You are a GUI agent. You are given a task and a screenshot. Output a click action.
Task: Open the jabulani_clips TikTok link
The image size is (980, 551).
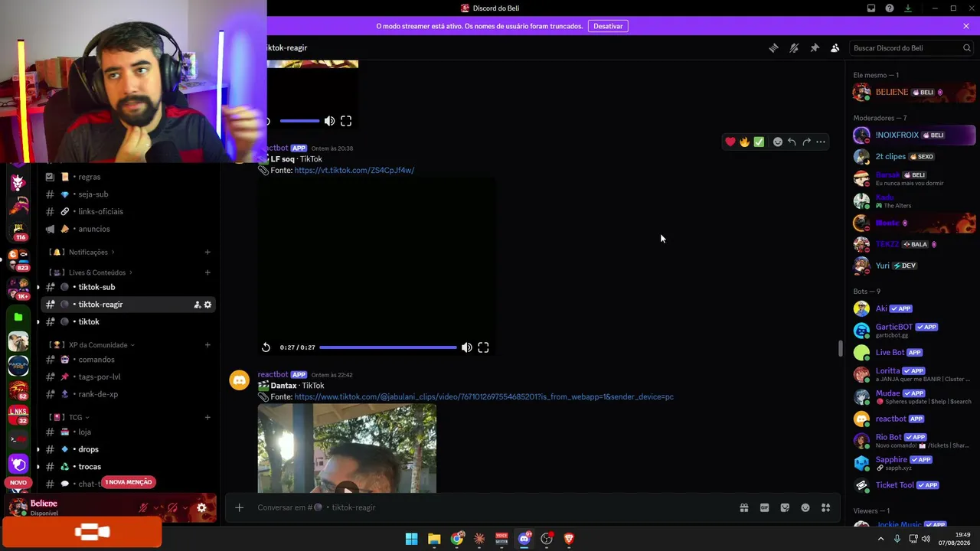pos(484,396)
